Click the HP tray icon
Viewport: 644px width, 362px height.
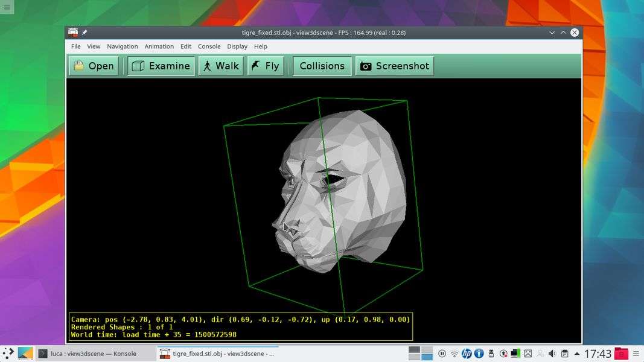click(467, 354)
